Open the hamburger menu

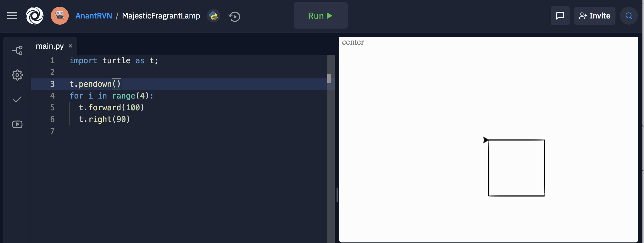(12, 16)
